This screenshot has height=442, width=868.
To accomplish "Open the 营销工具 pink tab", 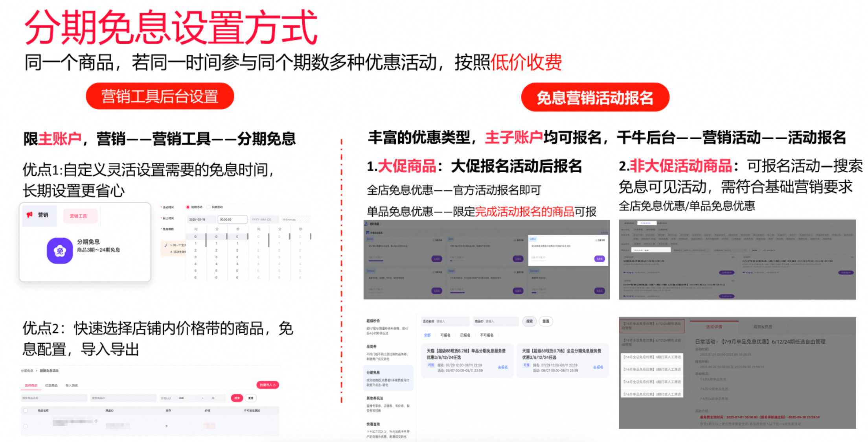I will (x=80, y=216).
